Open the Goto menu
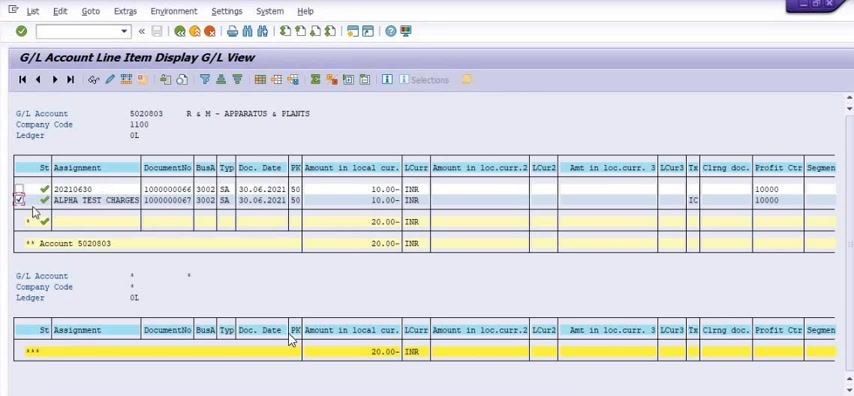The height and width of the screenshot is (396, 854). (x=91, y=11)
